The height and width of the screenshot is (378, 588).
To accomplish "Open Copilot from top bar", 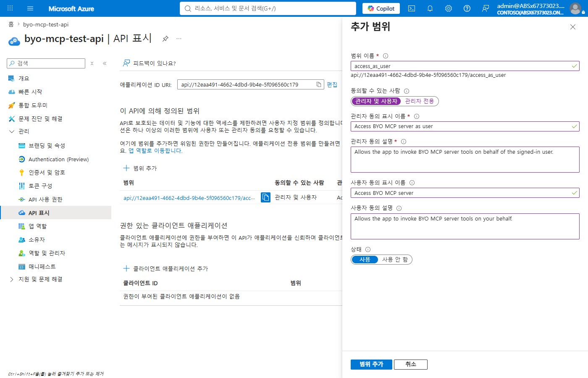I will coord(381,8).
